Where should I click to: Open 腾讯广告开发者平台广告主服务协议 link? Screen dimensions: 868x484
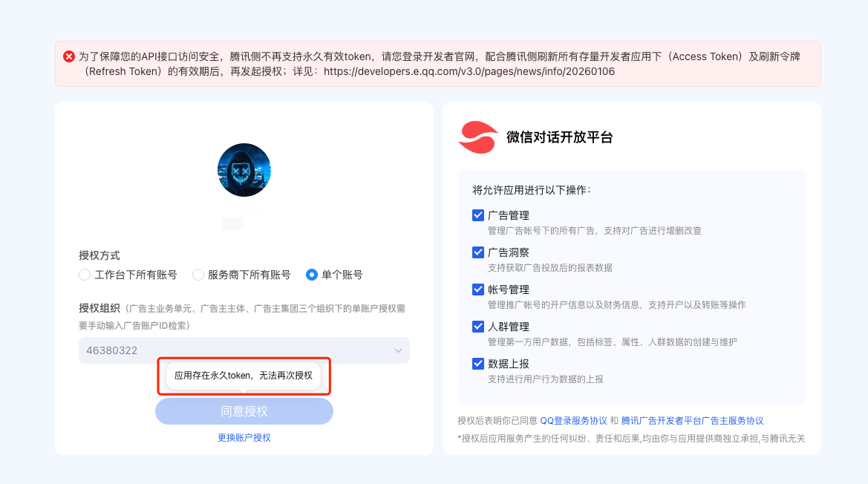[693, 421]
